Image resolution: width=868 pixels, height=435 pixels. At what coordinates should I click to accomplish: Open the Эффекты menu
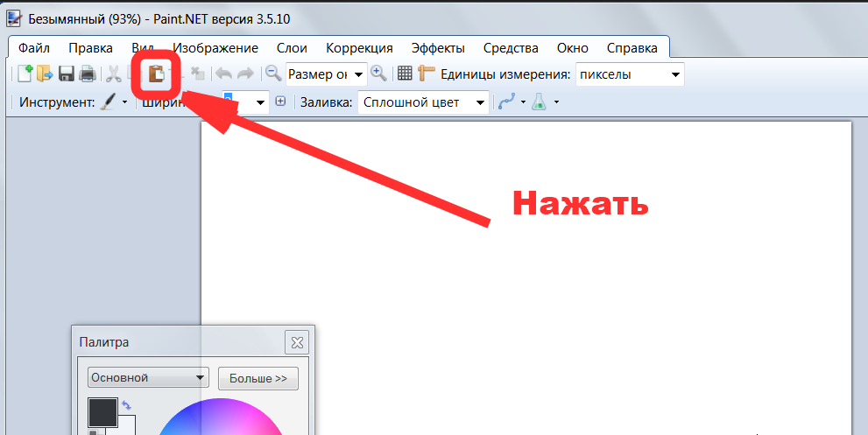click(x=438, y=48)
